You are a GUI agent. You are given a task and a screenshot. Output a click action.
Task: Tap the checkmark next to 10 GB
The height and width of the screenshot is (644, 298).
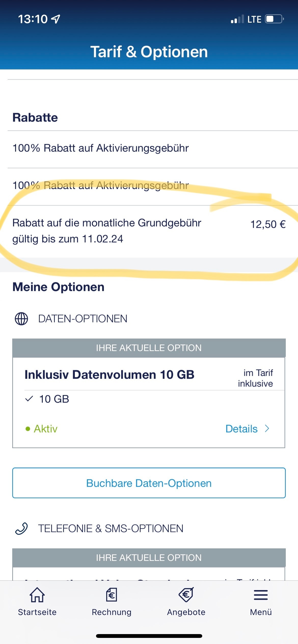[x=29, y=399]
